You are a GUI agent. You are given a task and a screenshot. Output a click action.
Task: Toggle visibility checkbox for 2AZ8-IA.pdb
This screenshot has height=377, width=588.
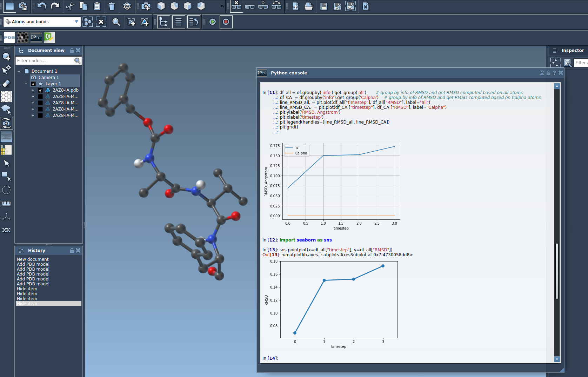[40, 90]
